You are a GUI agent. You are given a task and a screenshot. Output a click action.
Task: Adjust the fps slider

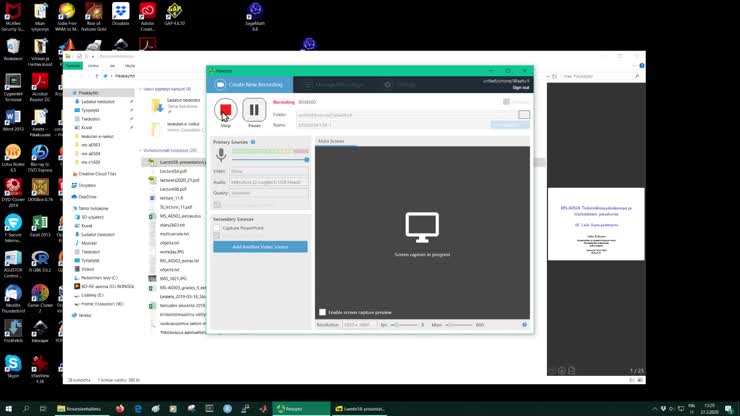(x=405, y=325)
